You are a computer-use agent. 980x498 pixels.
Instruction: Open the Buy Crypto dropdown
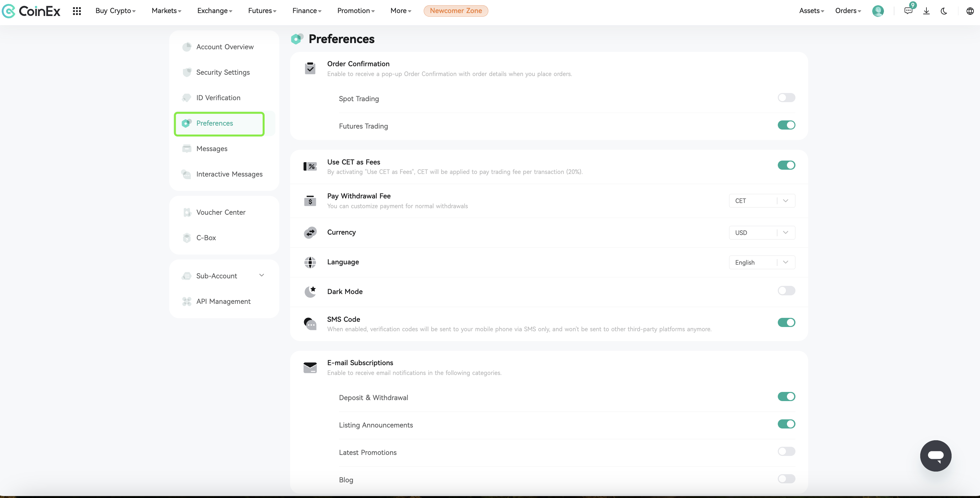coord(115,11)
